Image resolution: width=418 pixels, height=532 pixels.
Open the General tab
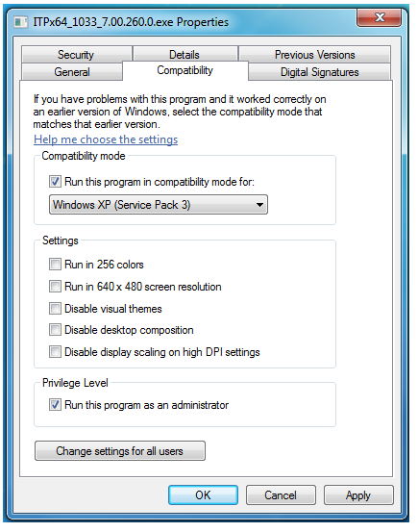pos(72,71)
